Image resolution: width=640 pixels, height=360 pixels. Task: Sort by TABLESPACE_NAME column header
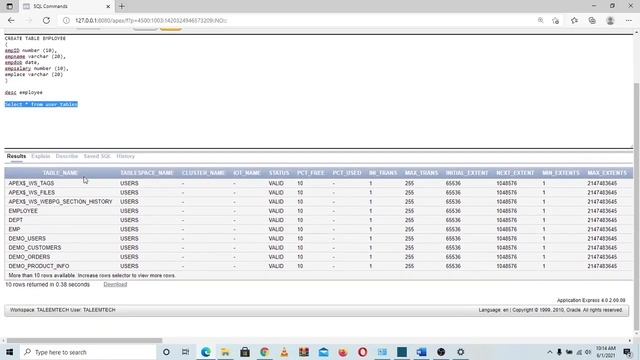tap(147, 173)
